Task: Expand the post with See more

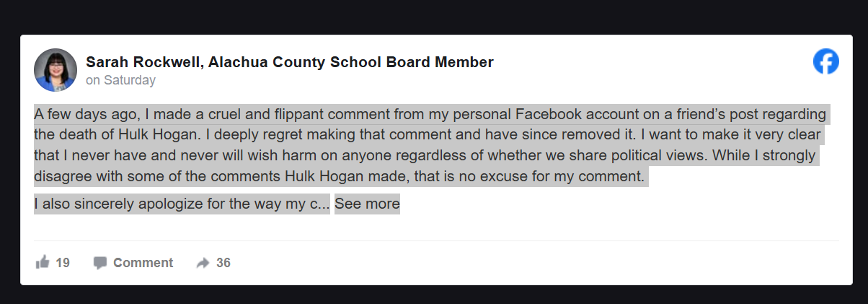Action: pos(366,204)
